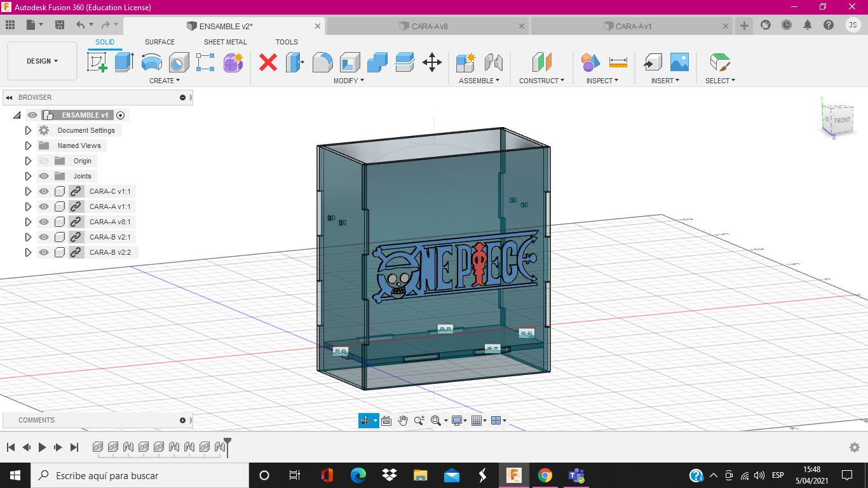The width and height of the screenshot is (868, 488).
Task: Expand the Document Settings node
Action: click(x=28, y=130)
